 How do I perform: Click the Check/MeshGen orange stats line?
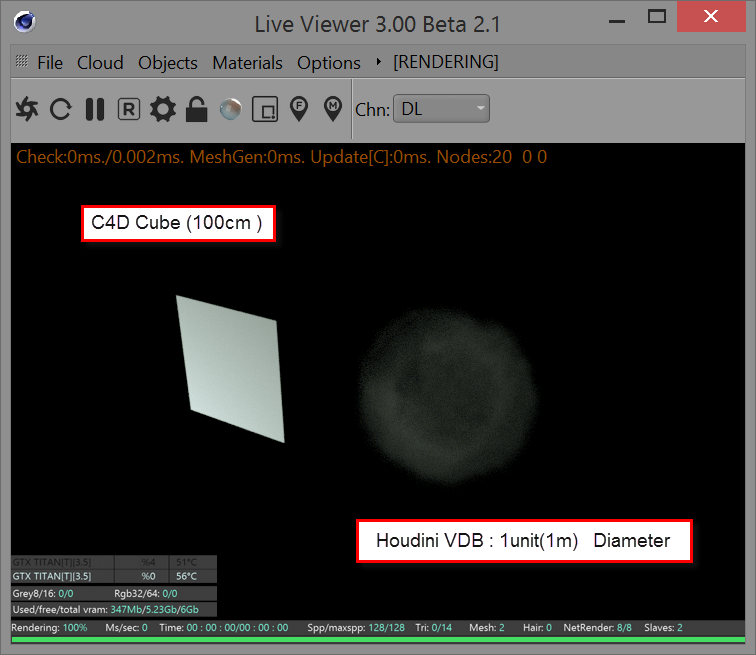(282, 157)
